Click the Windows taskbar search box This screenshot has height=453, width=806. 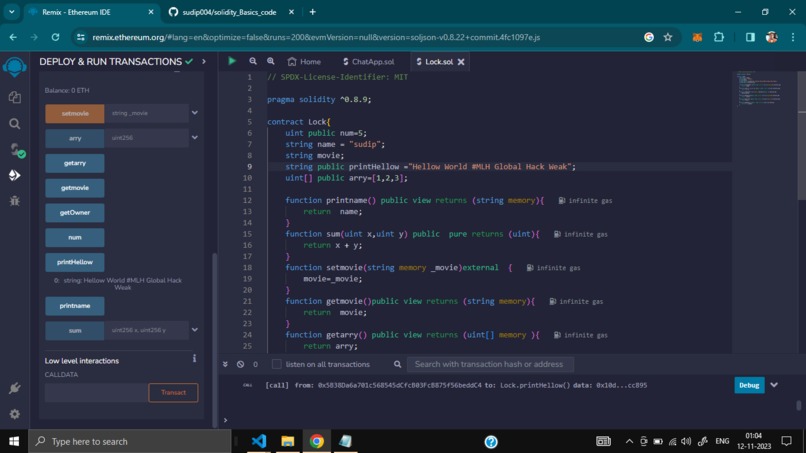131,441
